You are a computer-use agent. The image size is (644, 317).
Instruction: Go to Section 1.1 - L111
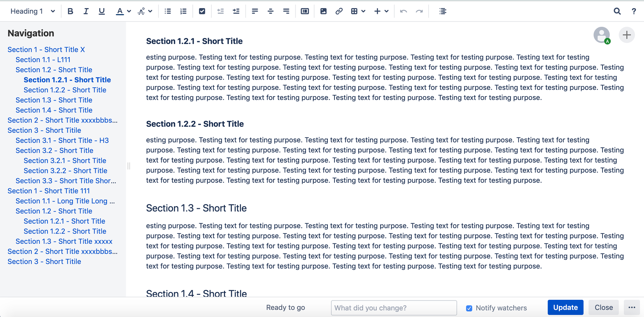tap(43, 60)
